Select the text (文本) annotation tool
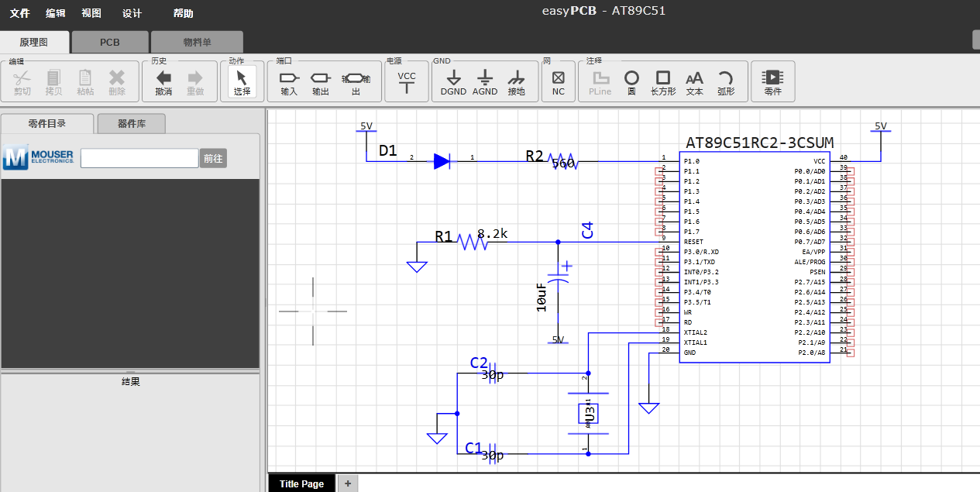Image resolution: width=980 pixels, height=492 pixels. pyautogui.click(x=694, y=78)
